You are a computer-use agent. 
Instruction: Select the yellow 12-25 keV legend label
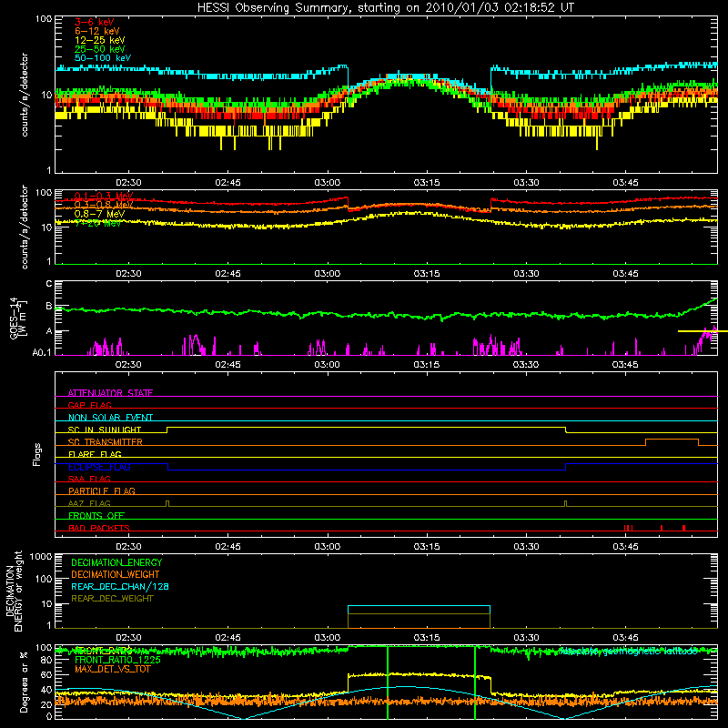[100, 40]
